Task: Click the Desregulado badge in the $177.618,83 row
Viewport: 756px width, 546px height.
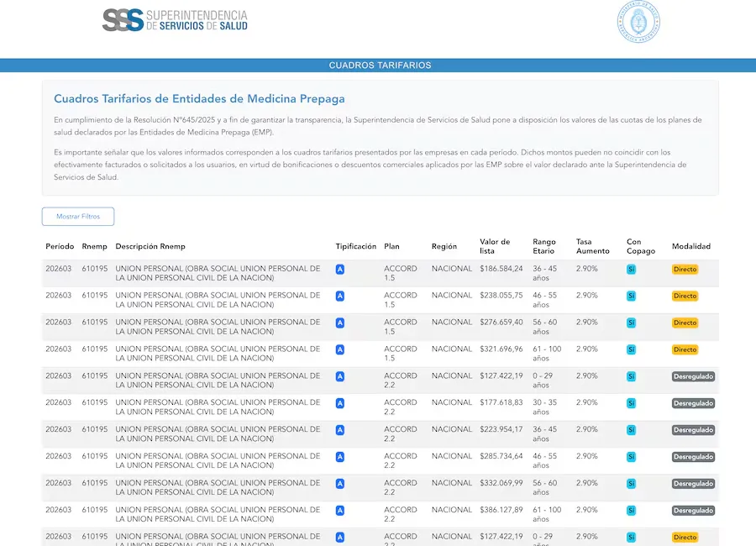Action: coord(693,403)
